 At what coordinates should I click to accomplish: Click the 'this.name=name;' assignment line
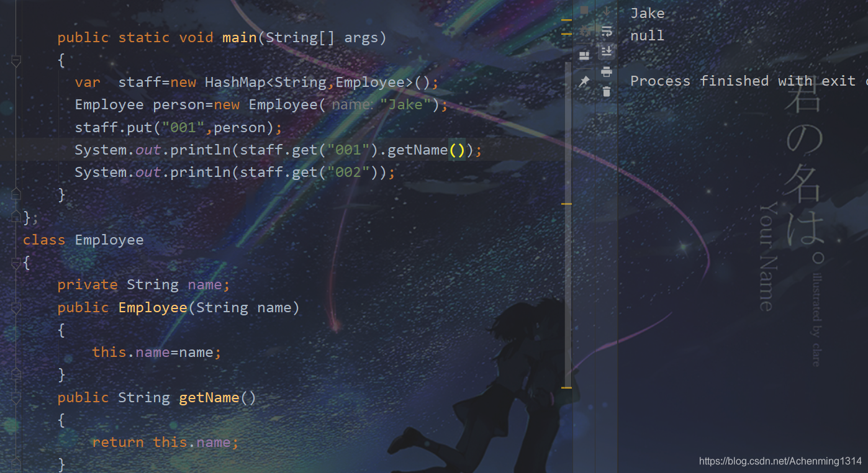pos(157,352)
